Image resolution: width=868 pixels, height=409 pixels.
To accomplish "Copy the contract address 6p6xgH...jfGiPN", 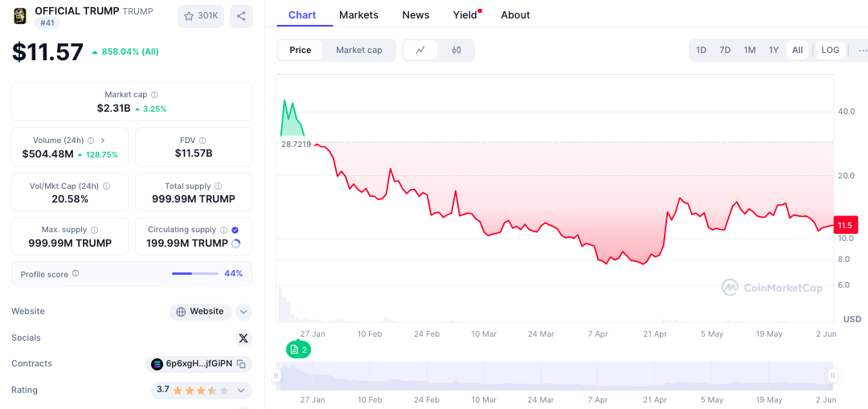I will pos(241,364).
